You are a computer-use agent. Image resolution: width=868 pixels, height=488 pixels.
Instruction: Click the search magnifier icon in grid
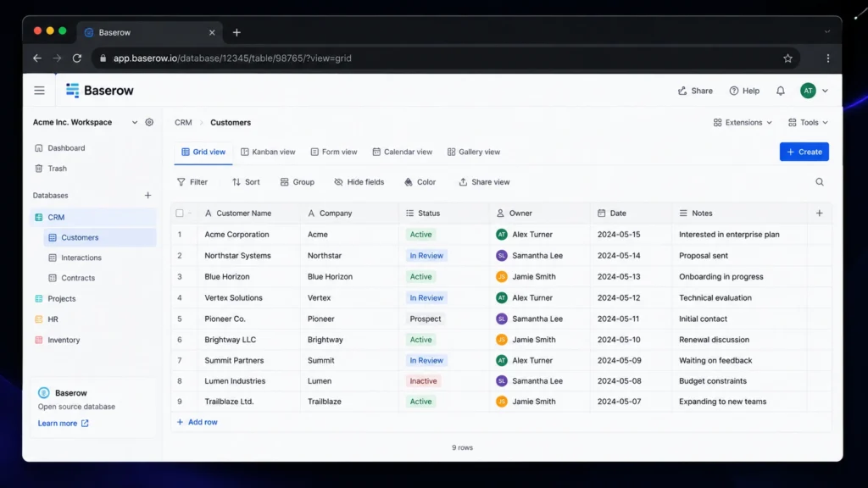point(820,182)
